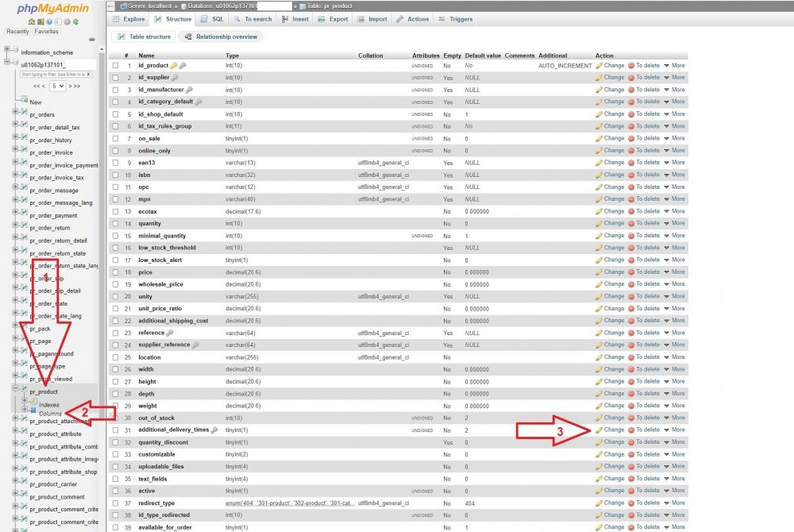This screenshot has height=532, width=794.
Task: Collapse the u81062p137101_ database node
Action: [x=7, y=62]
